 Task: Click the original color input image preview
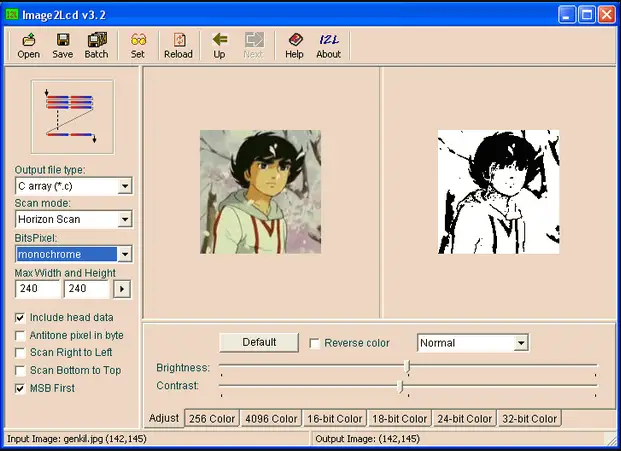[x=261, y=192]
